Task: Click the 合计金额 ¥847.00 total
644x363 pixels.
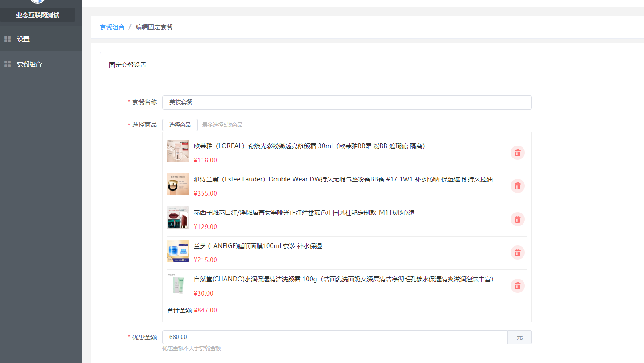Action: [x=192, y=310]
